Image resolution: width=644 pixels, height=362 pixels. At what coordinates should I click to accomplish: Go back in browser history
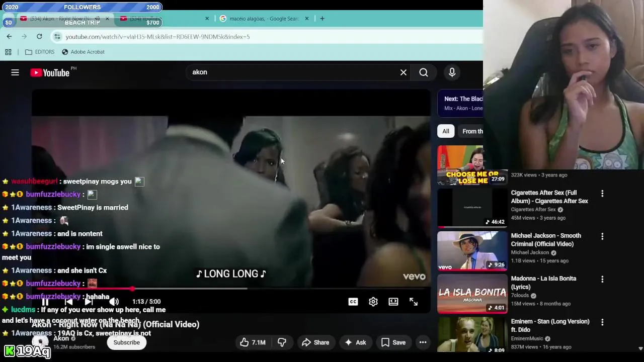tap(9, 36)
